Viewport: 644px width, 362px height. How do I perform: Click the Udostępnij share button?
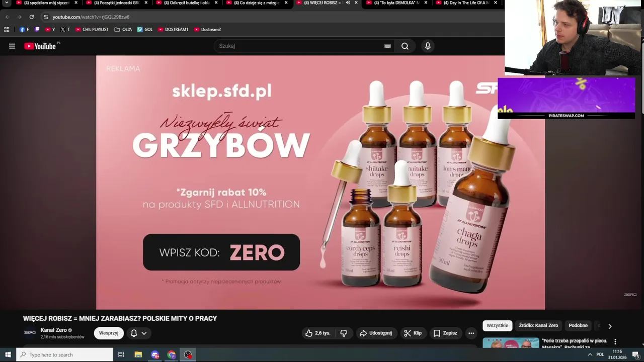376,333
